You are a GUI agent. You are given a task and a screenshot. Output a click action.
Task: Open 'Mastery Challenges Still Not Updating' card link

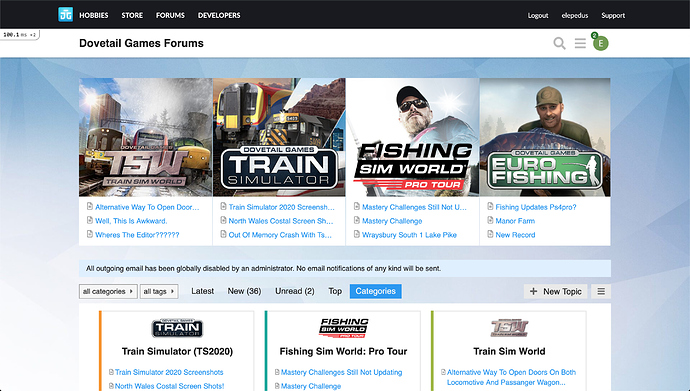(x=341, y=372)
